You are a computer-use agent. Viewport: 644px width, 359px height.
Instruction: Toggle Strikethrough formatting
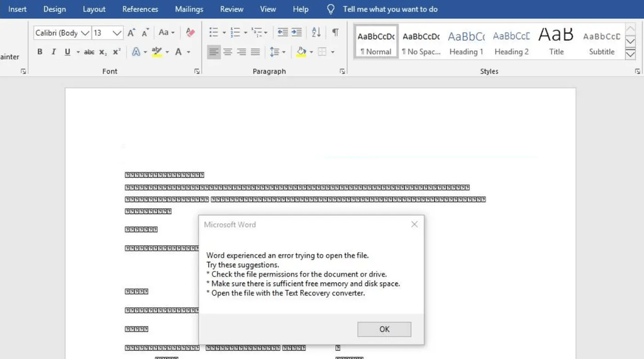[89, 52]
